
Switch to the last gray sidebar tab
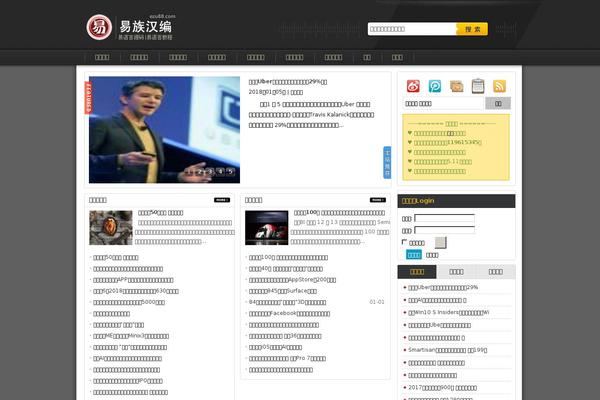point(496,272)
